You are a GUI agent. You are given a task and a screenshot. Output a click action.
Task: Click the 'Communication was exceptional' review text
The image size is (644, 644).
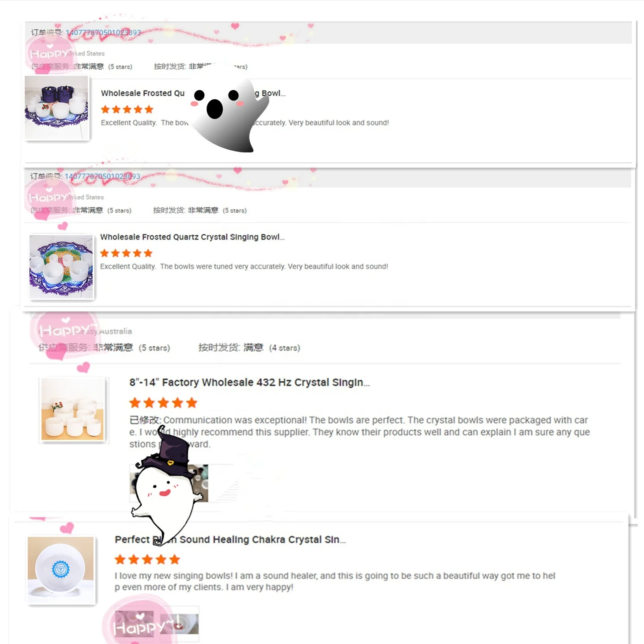tap(360, 432)
